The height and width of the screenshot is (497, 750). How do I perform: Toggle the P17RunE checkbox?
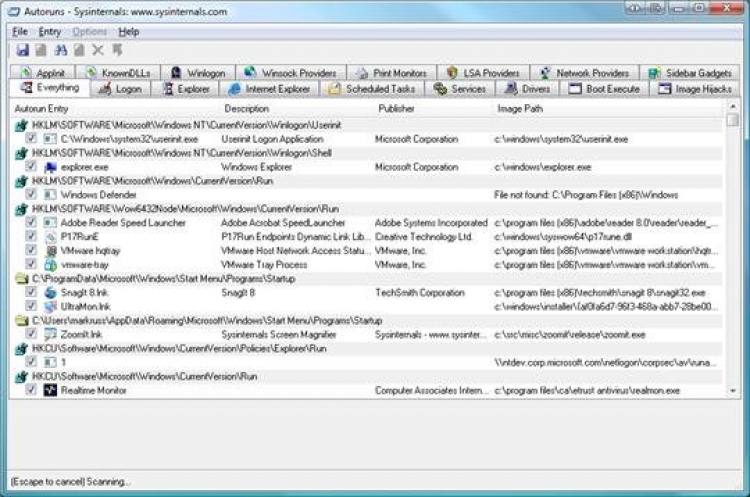[x=31, y=236]
